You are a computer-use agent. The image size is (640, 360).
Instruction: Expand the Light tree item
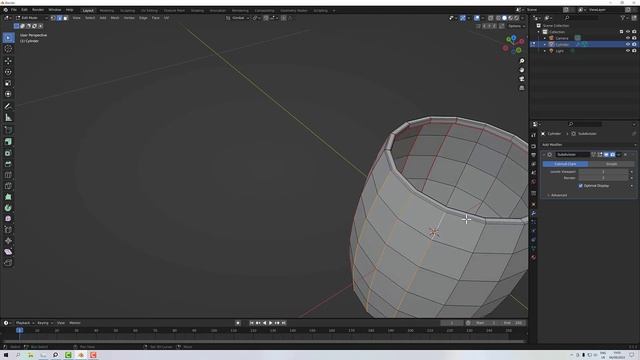(545, 51)
